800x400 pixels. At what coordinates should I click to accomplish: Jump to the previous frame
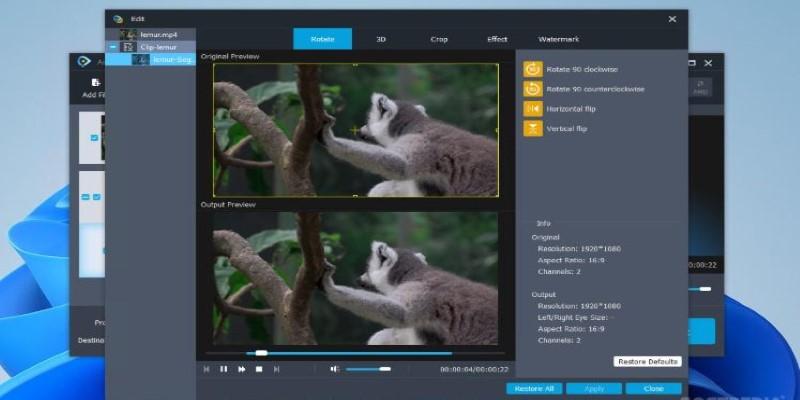(x=207, y=369)
